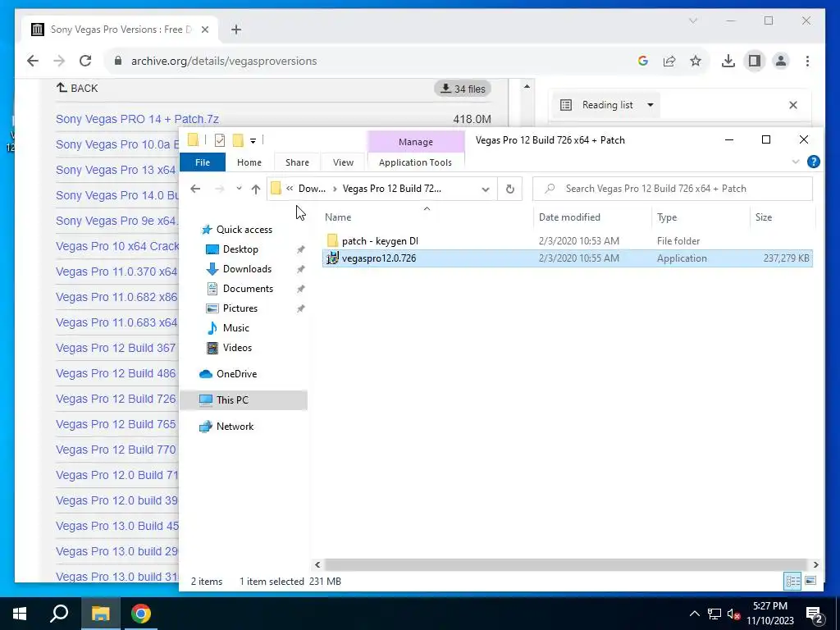Open Windows taskbar search
This screenshot has width=840, height=630.
click(x=59, y=614)
